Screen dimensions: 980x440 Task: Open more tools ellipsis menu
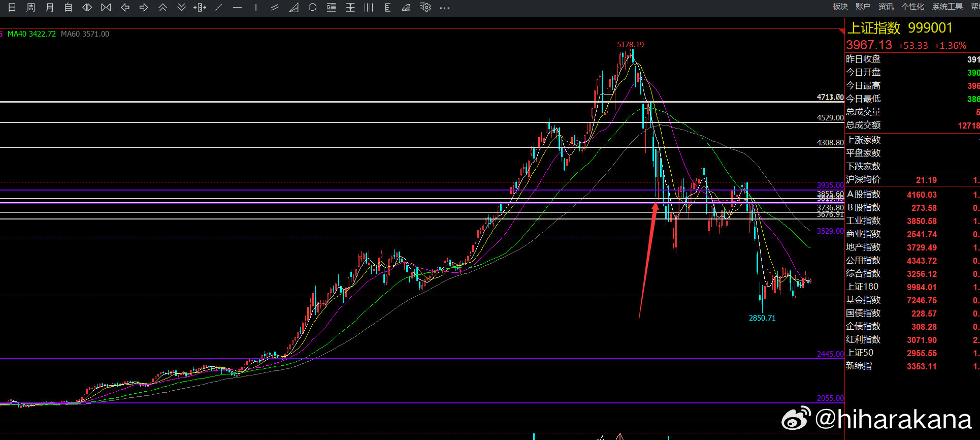pyautogui.click(x=444, y=8)
